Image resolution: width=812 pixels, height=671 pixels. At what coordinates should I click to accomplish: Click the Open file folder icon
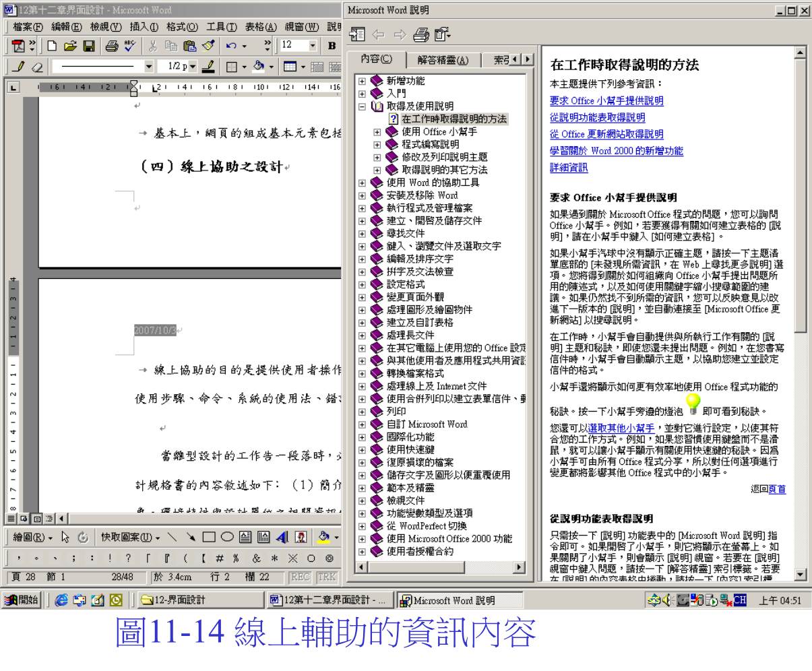coord(70,46)
